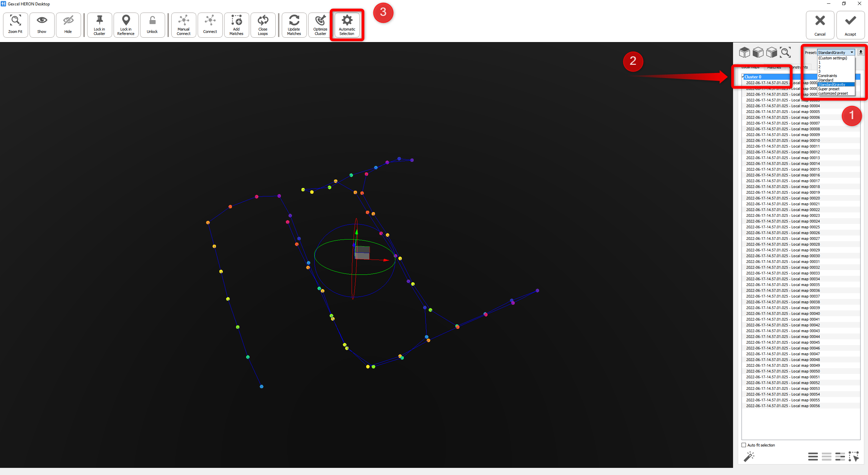The image size is (868, 475).
Task: Open Automatic Selection gear tool
Action: pyautogui.click(x=347, y=25)
